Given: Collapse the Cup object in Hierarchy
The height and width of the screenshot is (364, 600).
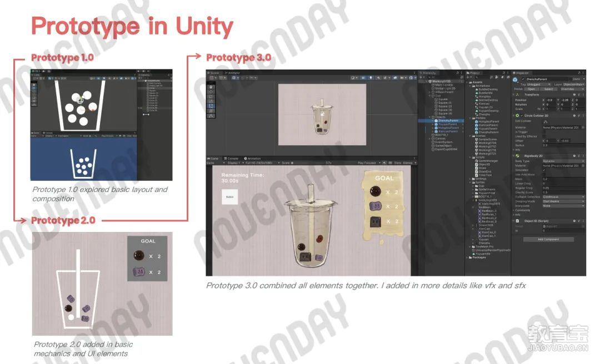Looking at the screenshot, I should pos(431,95).
